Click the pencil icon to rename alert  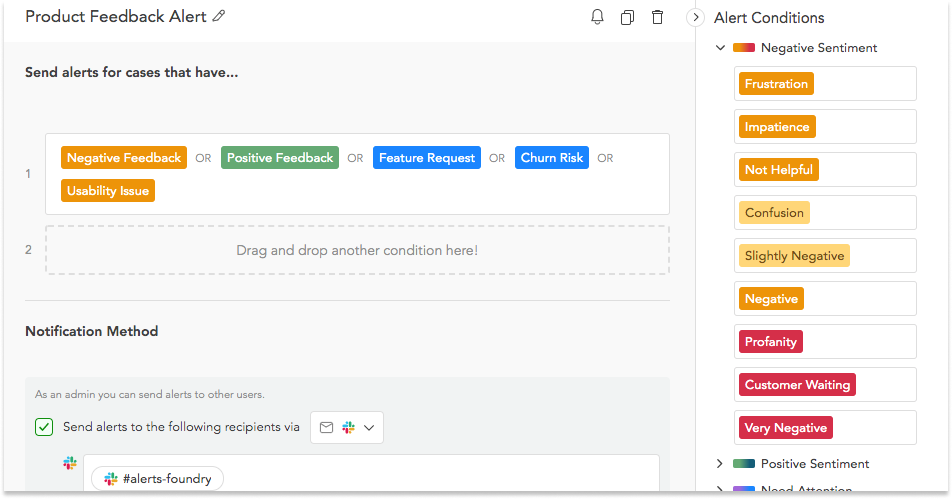tap(219, 16)
